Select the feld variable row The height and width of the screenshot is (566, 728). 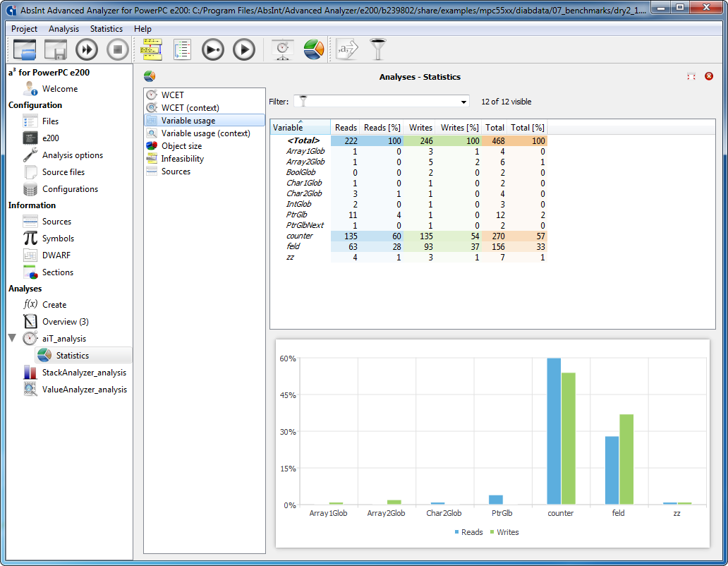pos(408,246)
